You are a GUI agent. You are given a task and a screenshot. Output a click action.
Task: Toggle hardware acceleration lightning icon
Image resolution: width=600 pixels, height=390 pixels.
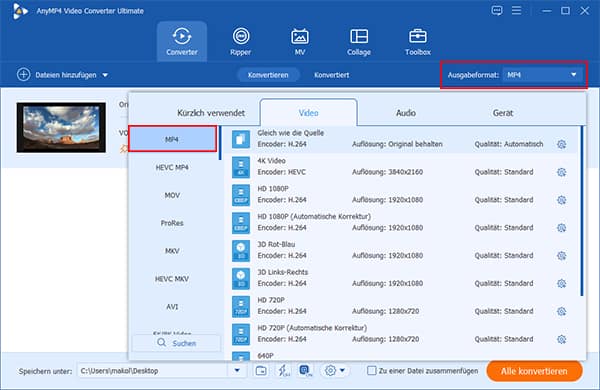tap(283, 370)
